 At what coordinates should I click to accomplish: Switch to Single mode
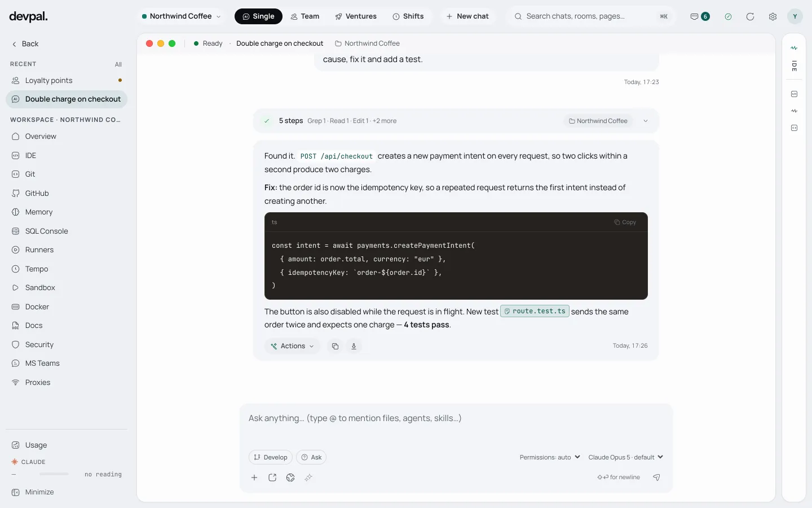[258, 16]
